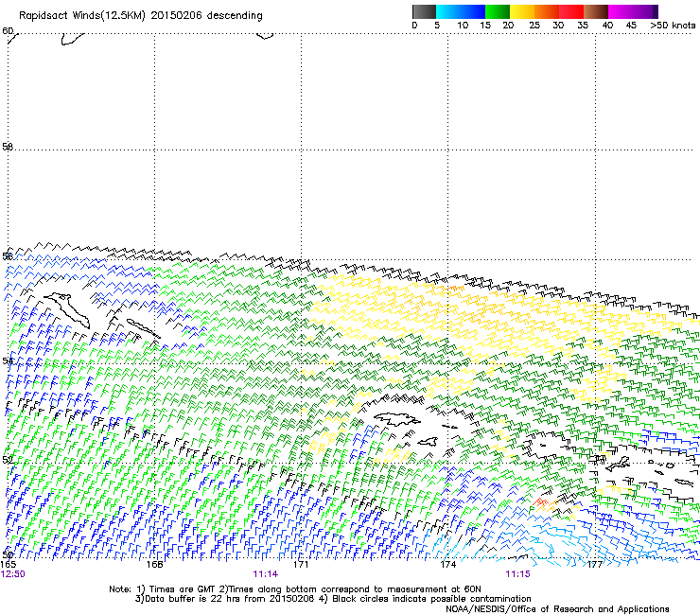This screenshot has width=700, height=615.
Task: Click the '177' longitude label
Action: pos(595,564)
